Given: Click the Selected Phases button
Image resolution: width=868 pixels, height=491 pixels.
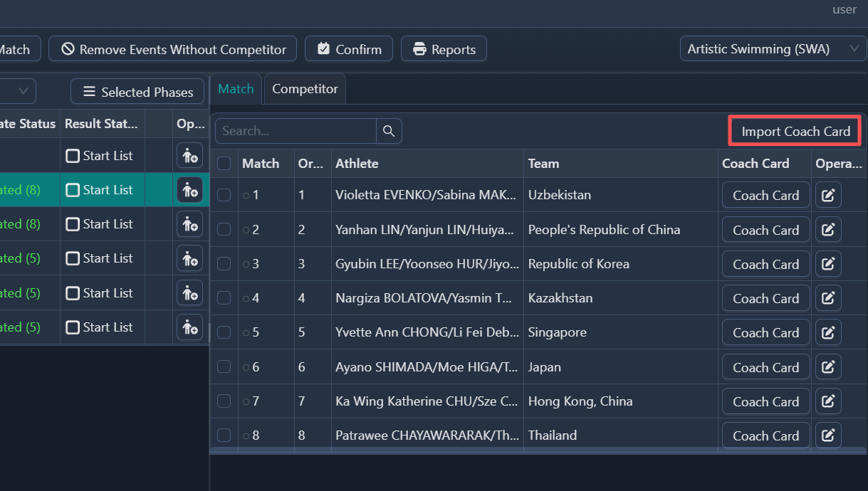Looking at the screenshot, I should pos(137,92).
